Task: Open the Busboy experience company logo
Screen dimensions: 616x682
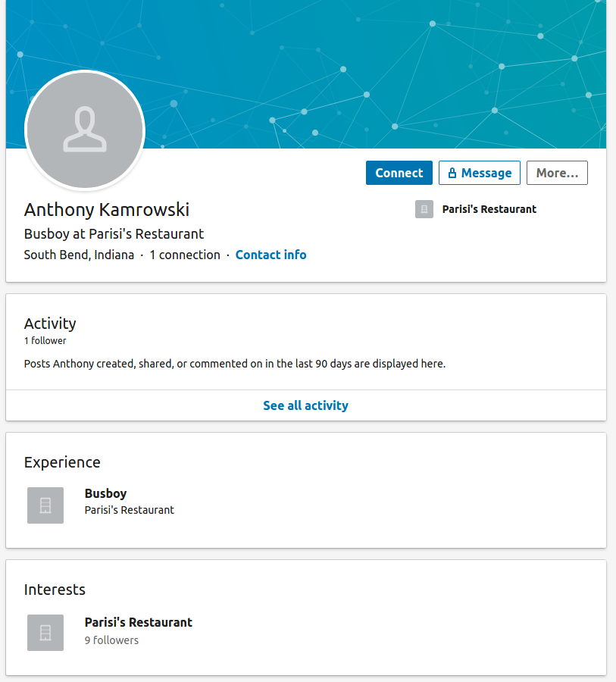Action: [45, 505]
